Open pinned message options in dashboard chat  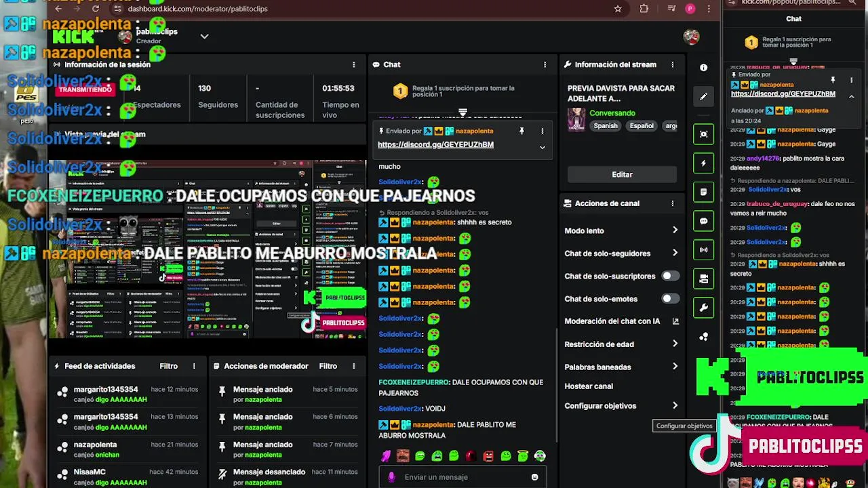coord(542,131)
